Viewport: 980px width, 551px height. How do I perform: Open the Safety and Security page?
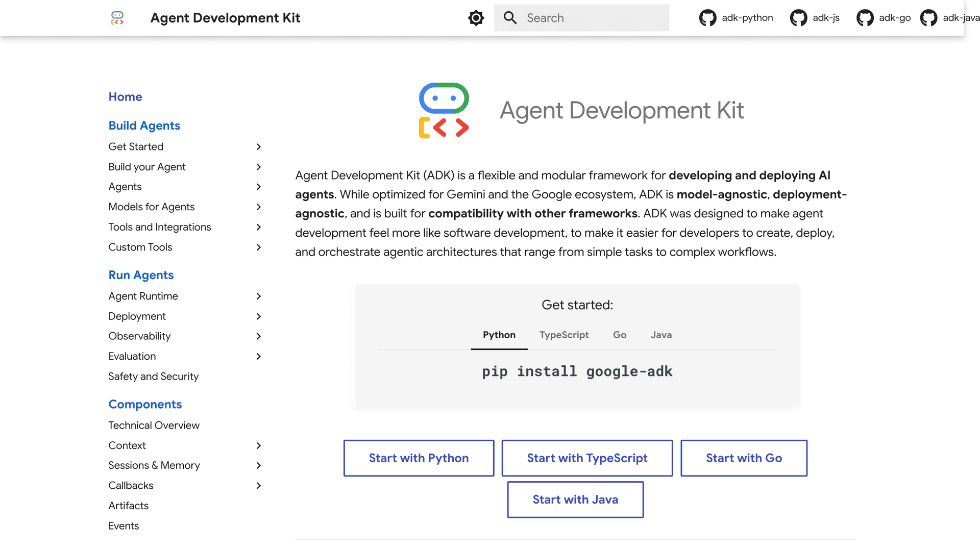point(153,377)
